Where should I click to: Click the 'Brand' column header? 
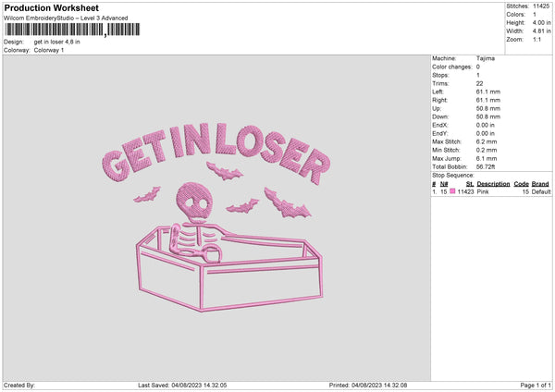(x=540, y=184)
